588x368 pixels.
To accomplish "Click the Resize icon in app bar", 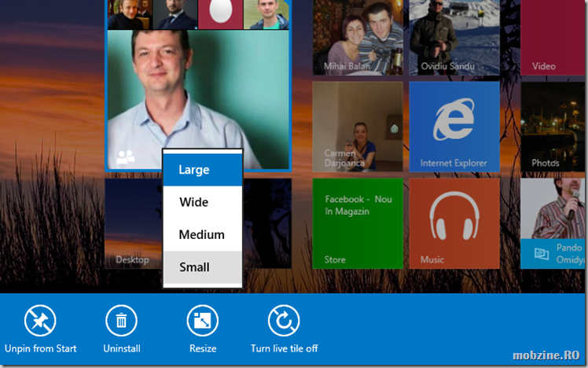I will pos(202,321).
